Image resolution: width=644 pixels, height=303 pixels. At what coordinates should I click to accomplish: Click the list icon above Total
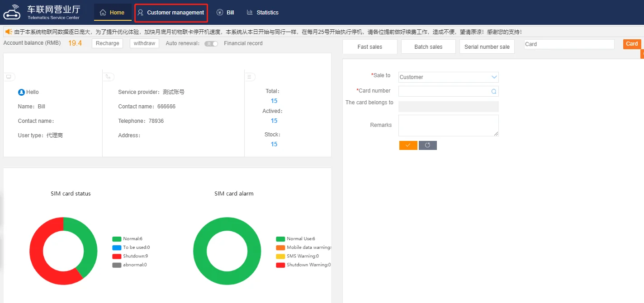pos(249,77)
